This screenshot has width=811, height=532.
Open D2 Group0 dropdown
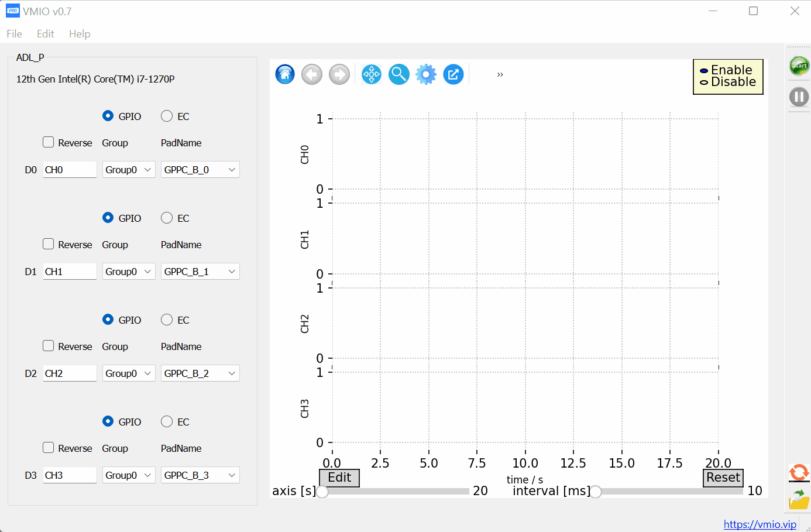pyautogui.click(x=129, y=373)
